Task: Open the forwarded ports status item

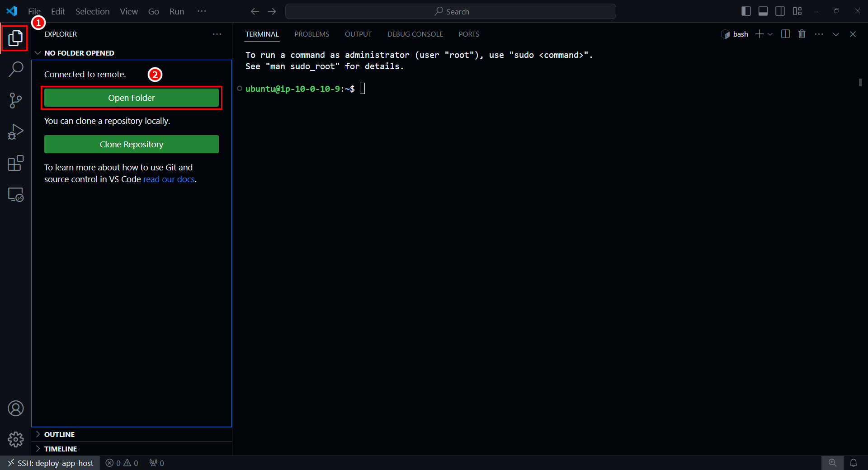Action: (x=157, y=463)
